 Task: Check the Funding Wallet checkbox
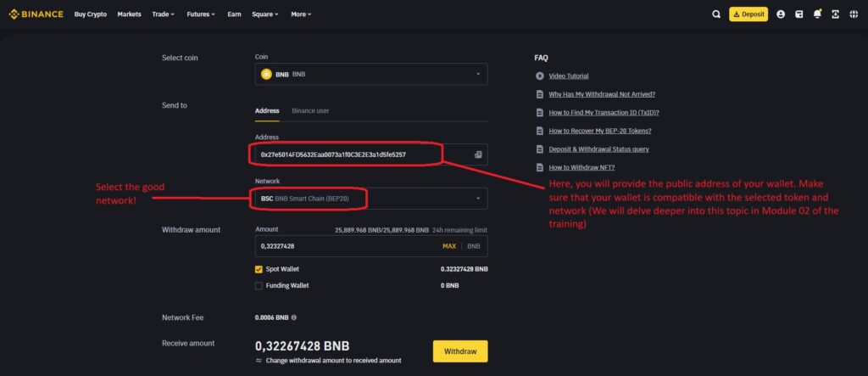[x=259, y=286]
